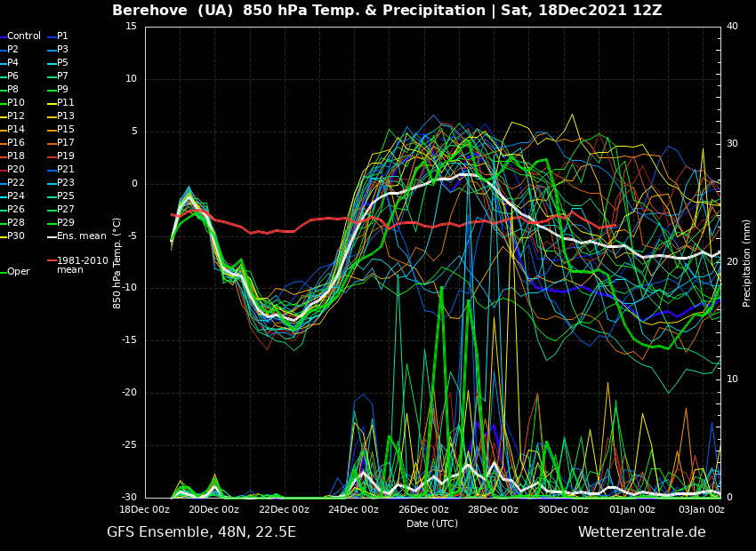This screenshot has width=756, height=551.
Task: Click the P20 legend entry
Action: coord(16,170)
